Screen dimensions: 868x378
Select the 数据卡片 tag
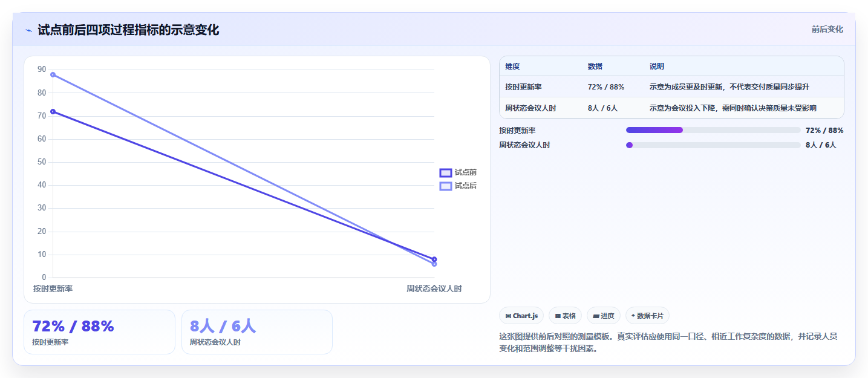(647, 316)
